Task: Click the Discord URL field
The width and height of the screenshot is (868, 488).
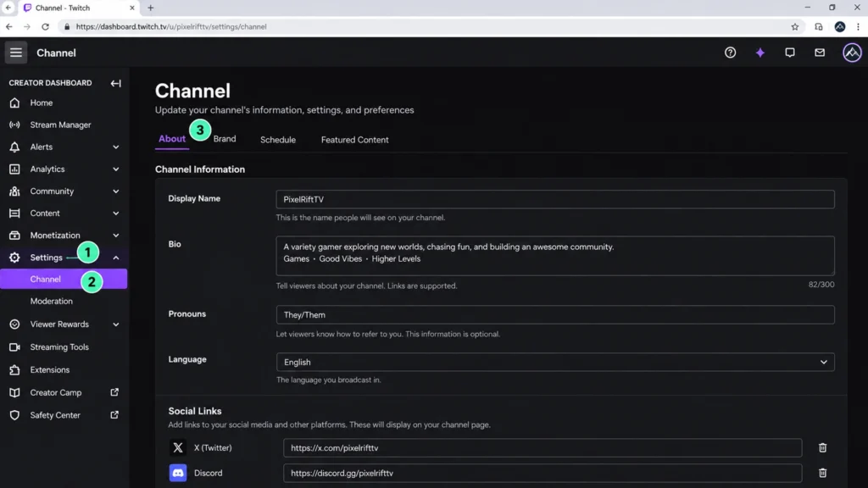Action: pos(542,473)
